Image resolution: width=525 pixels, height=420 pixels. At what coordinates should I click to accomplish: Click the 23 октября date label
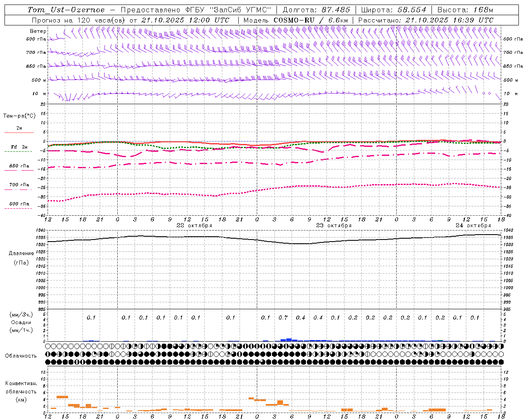(x=334, y=226)
